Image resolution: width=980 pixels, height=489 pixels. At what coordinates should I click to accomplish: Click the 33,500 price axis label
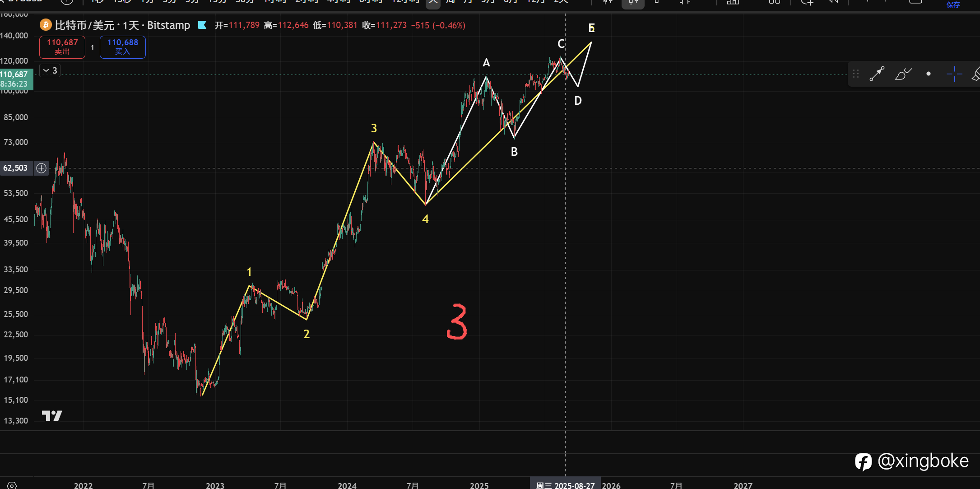tap(16, 270)
